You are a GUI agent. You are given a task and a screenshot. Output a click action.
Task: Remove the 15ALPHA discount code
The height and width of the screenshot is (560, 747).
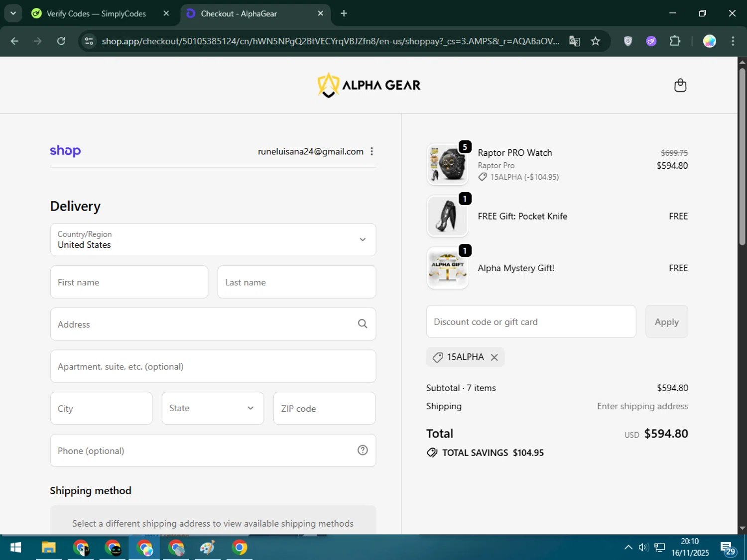click(x=494, y=357)
